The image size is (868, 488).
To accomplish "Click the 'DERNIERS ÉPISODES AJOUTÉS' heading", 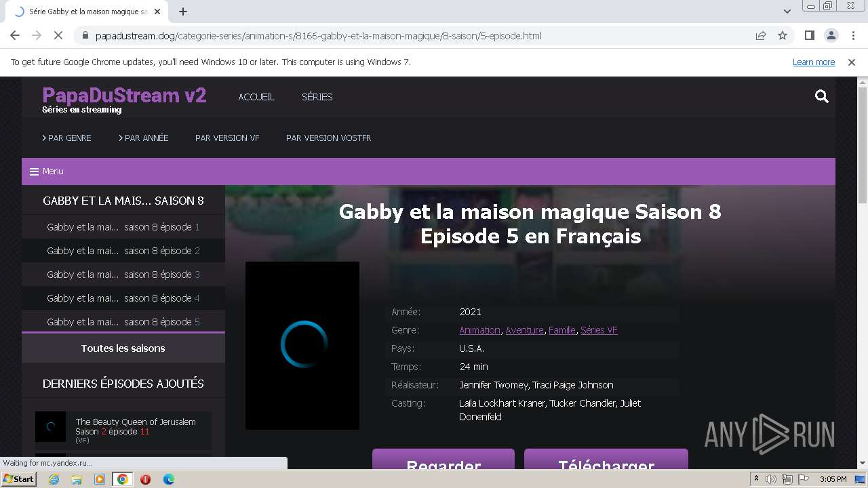I will click(123, 384).
